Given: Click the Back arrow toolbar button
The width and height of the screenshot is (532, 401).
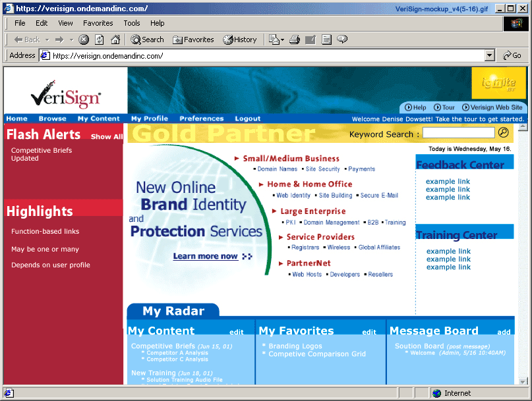Looking at the screenshot, I should (27, 40).
